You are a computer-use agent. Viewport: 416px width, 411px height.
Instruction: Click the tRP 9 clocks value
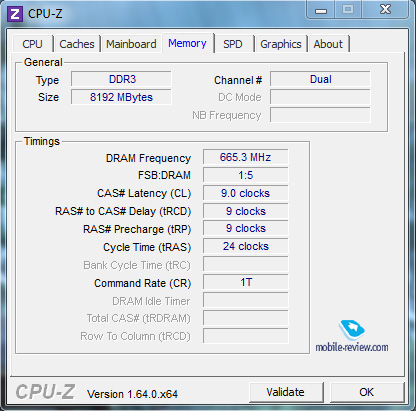pyautogui.click(x=246, y=228)
